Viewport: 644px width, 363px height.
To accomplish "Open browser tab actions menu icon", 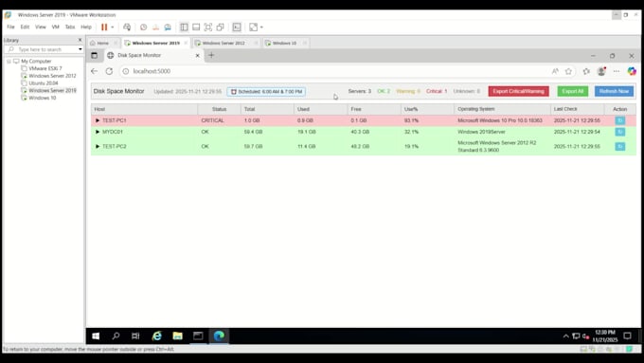I will (94, 55).
